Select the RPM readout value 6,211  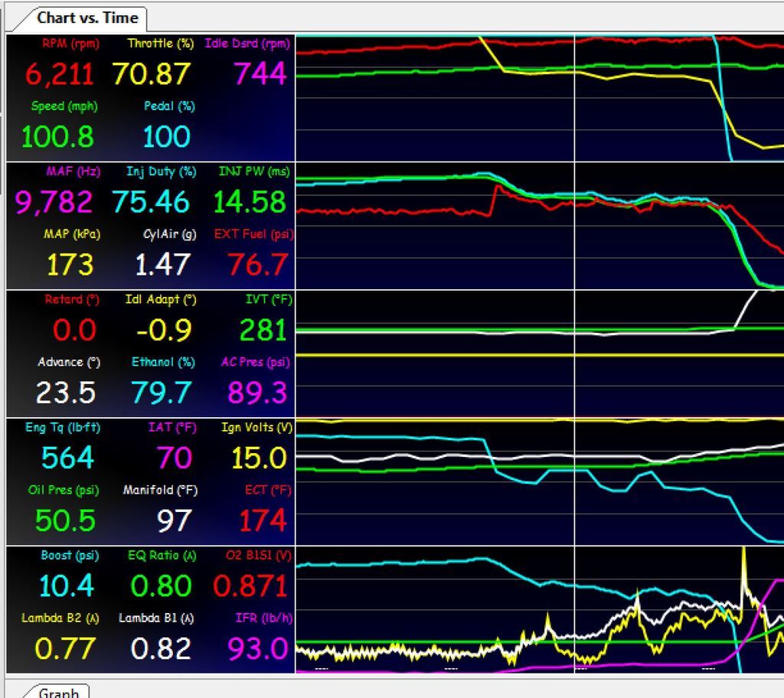(x=59, y=74)
